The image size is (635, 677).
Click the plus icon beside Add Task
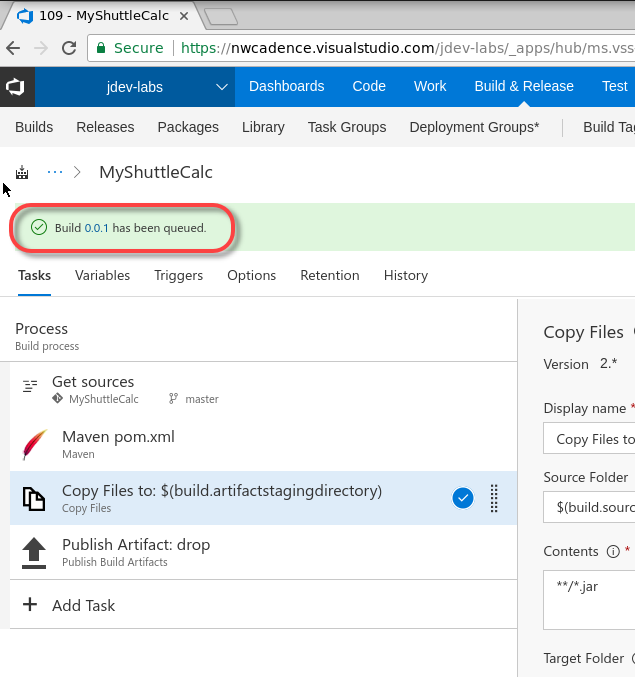pyautogui.click(x=30, y=604)
